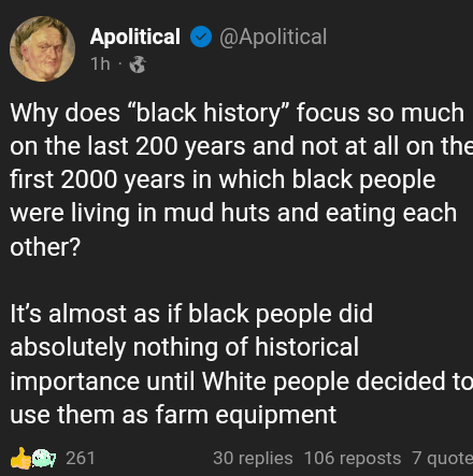The height and width of the screenshot is (476, 473).
Task: Open the 30 replies link
Action: [x=253, y=458]
